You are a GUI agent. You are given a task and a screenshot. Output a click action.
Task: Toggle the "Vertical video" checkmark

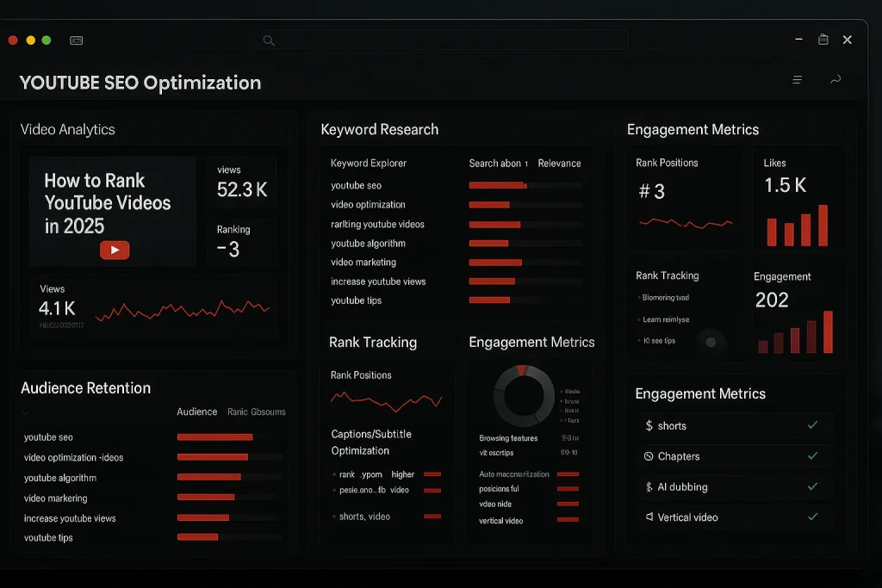[x=811, y=517]
